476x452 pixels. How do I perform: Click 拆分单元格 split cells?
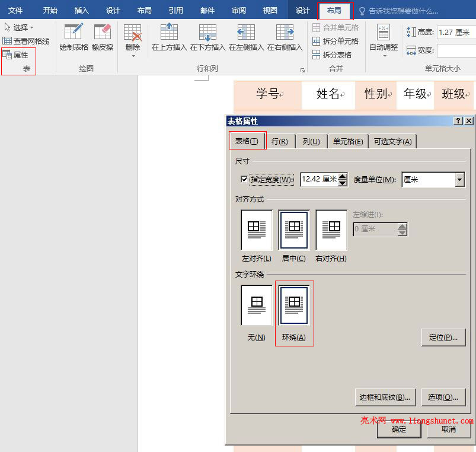pos(336,41)
